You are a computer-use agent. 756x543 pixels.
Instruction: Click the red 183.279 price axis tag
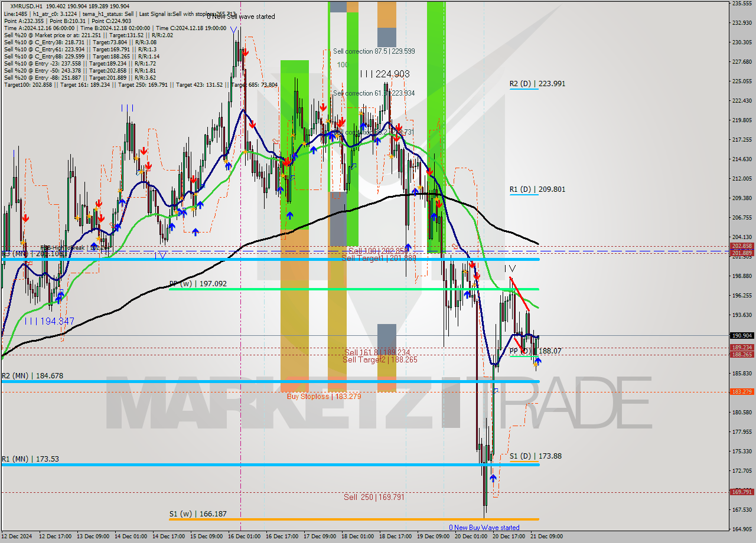coord(742,391)
